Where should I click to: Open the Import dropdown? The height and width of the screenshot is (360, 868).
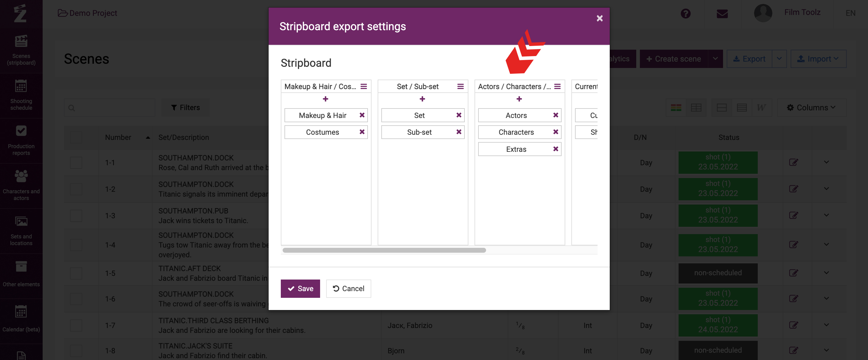818,59
